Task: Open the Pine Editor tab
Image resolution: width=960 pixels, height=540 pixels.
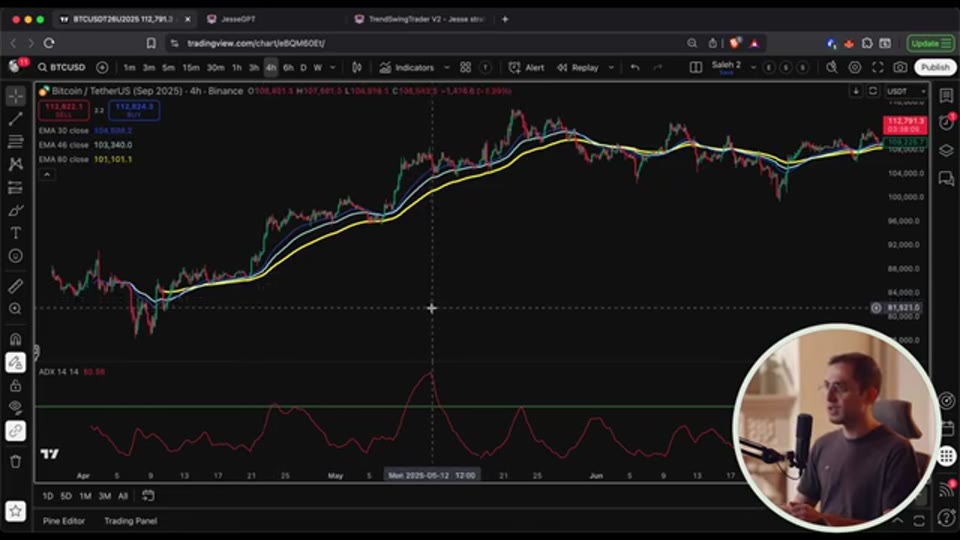Action: click(64, 521)
